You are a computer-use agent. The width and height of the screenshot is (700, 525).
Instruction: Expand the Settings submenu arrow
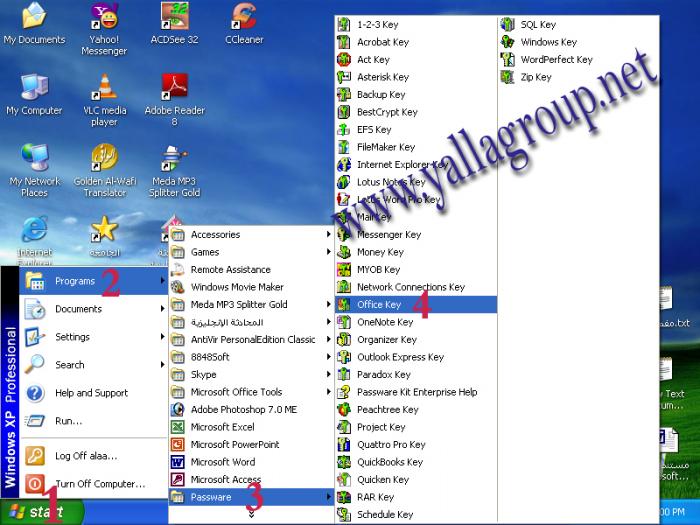tap(162, 337)
